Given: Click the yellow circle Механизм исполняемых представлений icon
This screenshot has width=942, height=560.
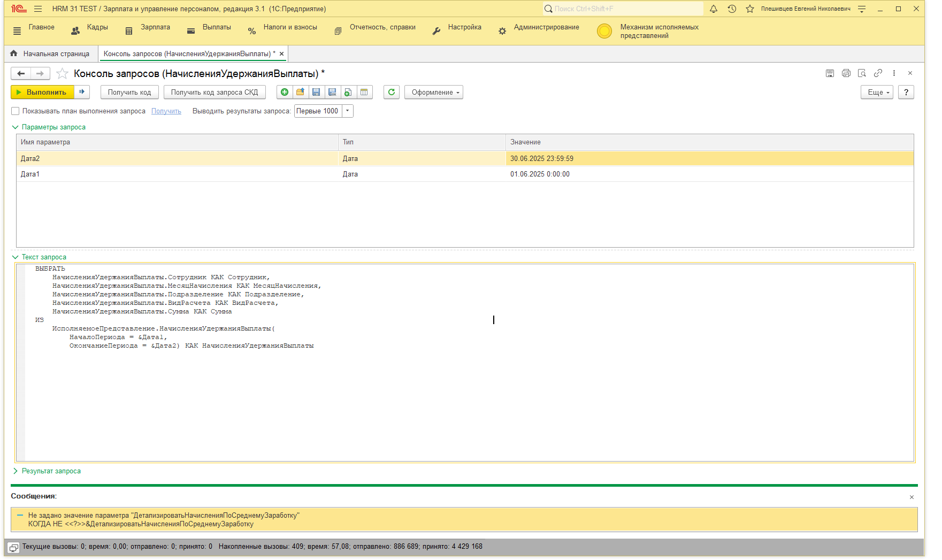Looking at the screenshot, I should (x=604, y=31).
